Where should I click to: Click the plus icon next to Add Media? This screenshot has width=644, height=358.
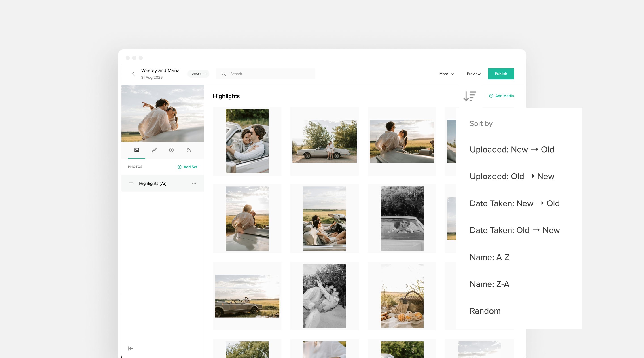491,96
